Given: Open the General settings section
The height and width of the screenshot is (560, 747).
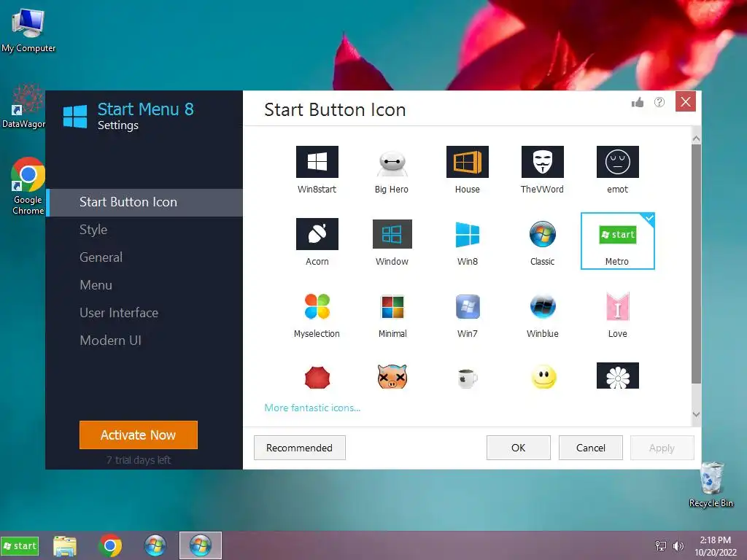Looking at the screenshot, I should tap(144, 257).
